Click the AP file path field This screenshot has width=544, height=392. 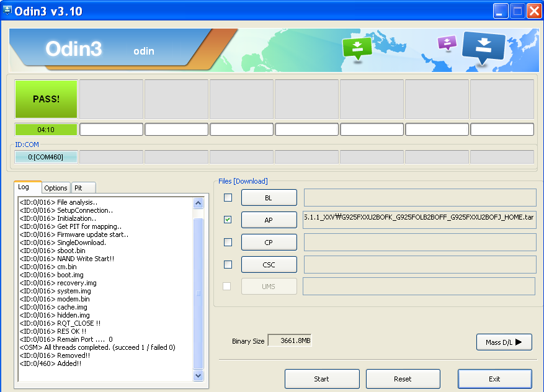419,220
